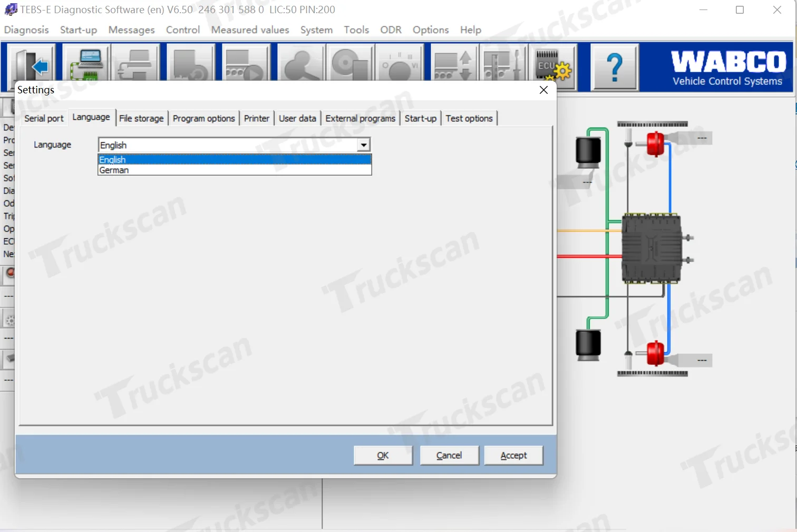Image resolution: width=797 pixels, height=532 pixels.
Task: Click the TEBS-E application title bar icon
Action: [x=11, y=9]
